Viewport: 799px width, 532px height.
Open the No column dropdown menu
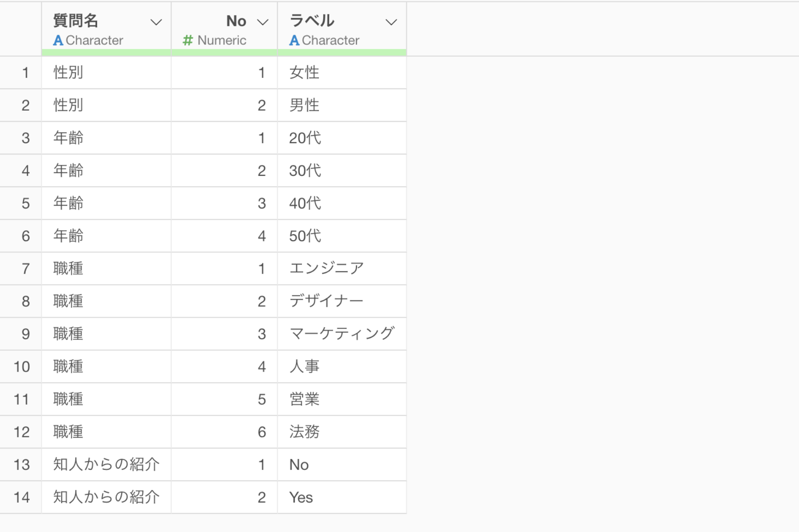(x=263, y=22)
